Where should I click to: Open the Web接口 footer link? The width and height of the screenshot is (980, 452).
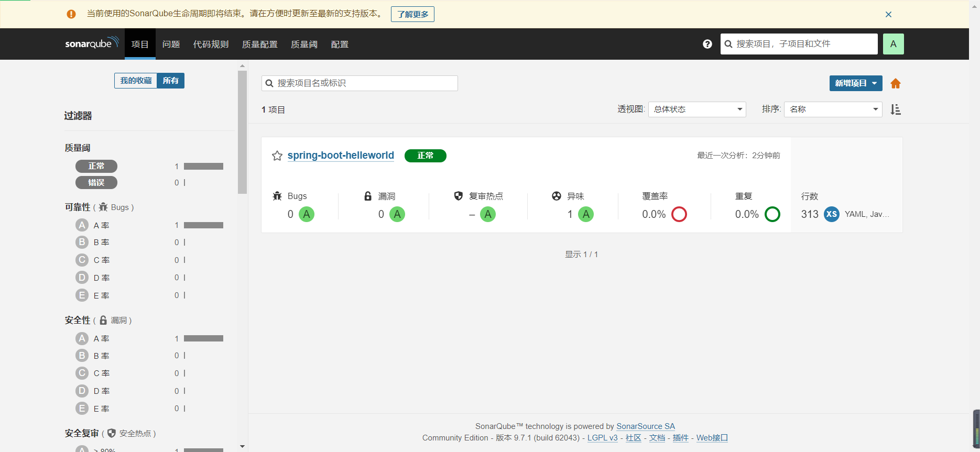(712, 438)
